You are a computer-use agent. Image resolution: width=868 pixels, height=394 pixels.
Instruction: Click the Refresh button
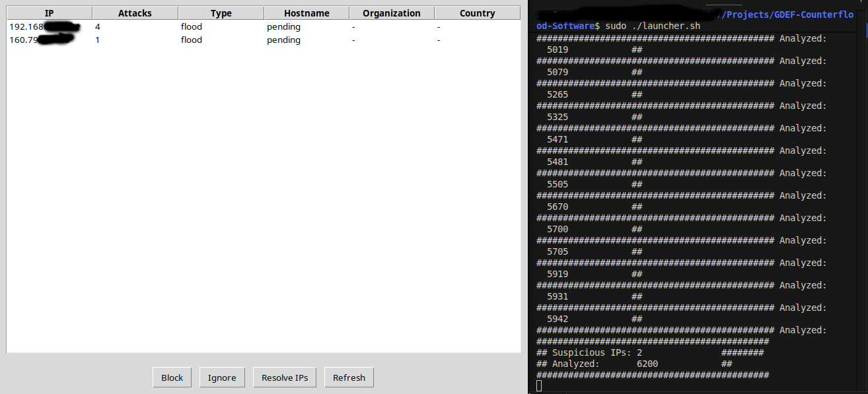349,378
